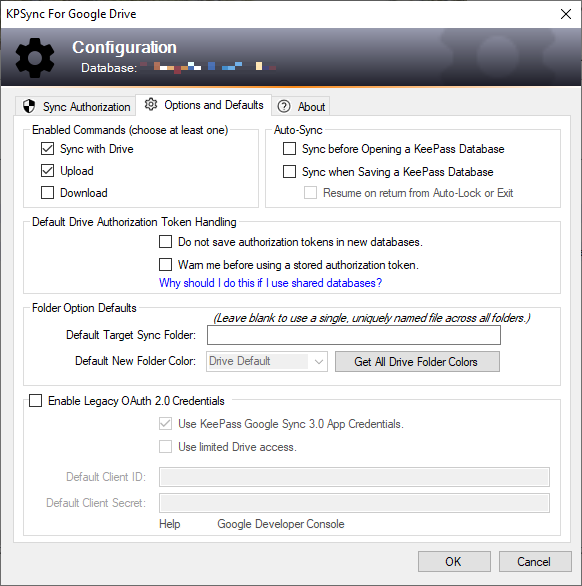Viewport: 582px width, 586px height.
Task: Click the Default Drive Authorization Token Handling label
Action: [134, 222]
